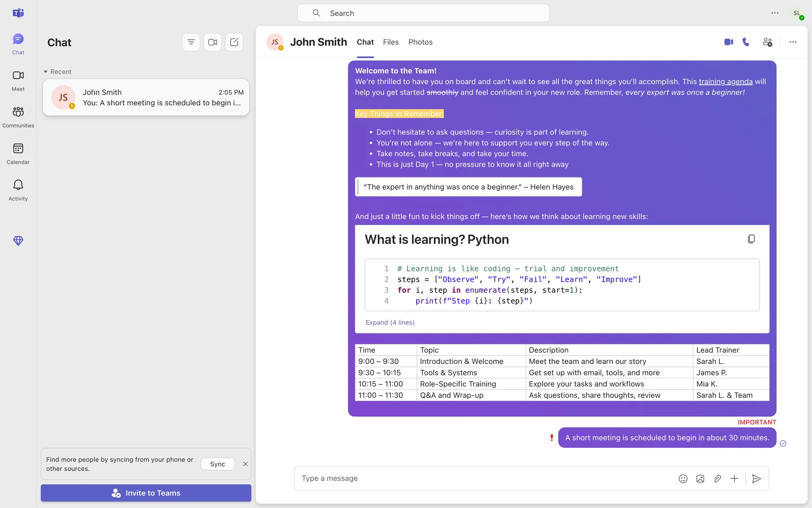The image size is (812, 508).
Task: Switch to the Files tab
Action: pos(391,42)
